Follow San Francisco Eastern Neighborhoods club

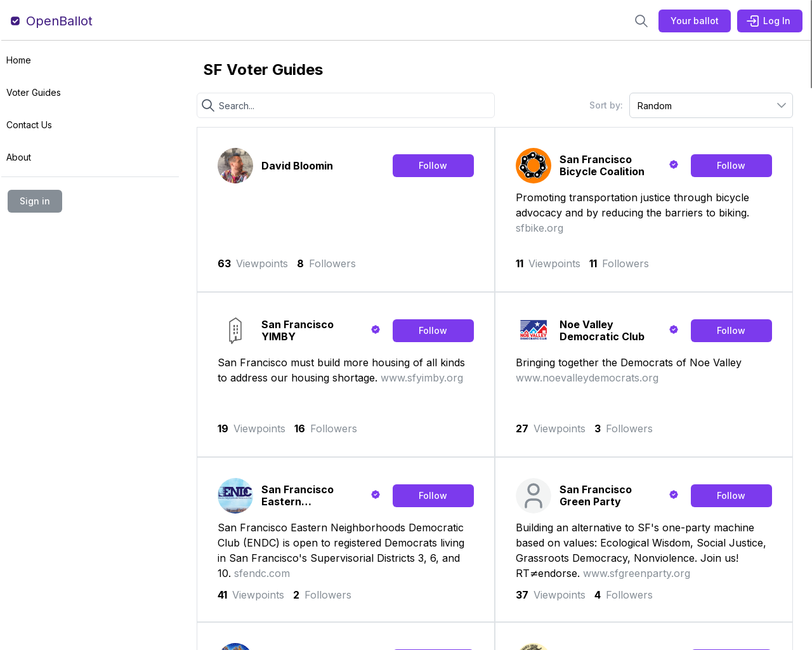click(x=433, y=496)
